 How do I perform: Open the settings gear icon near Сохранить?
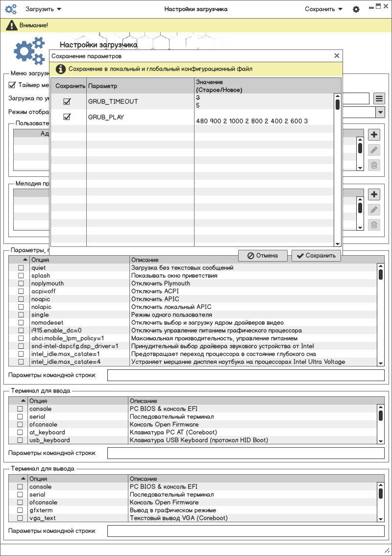point(356,9)
